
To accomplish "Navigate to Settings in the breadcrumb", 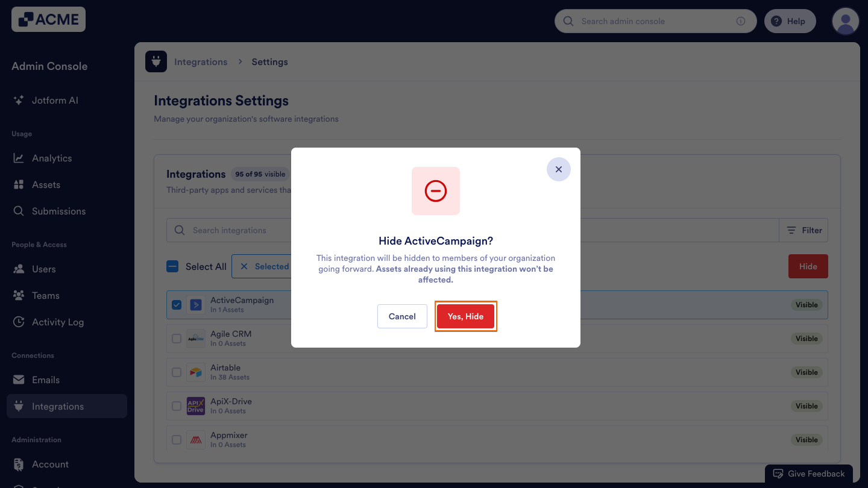I will click(x=269, y=61).
